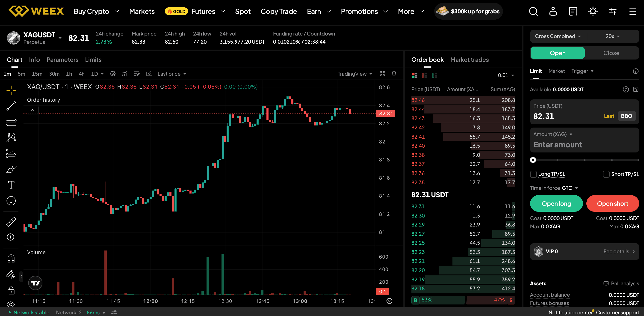Image resolution: width=644 pixels, height=316 pixels.
Task: Open the user account profile icon
Action: (553, 11)
